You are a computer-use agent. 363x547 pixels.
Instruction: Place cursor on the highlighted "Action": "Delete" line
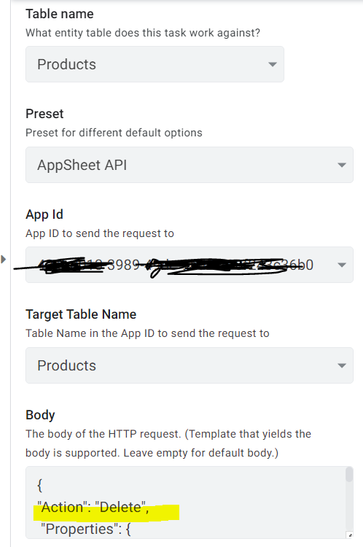pos(93,507)
